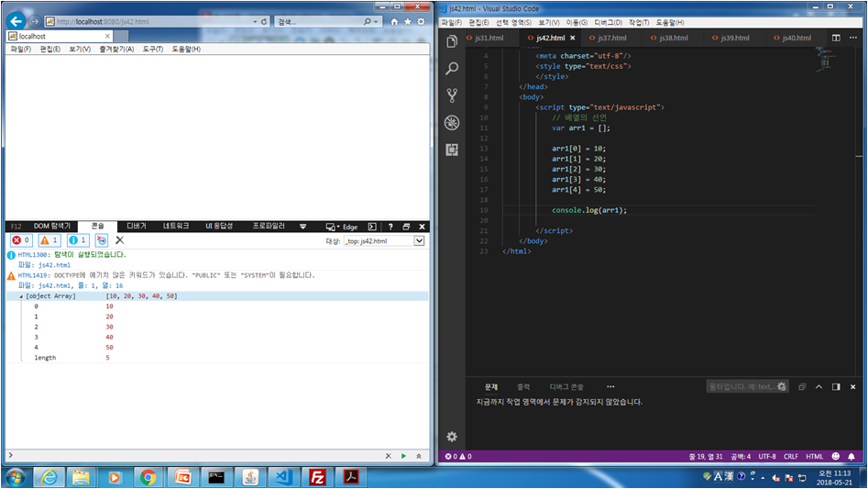Expand console input to multiline mode
868x489 pixels.
pos(419,456)
